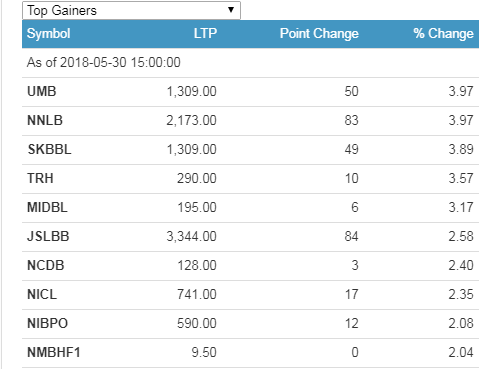Click the % Change column header

click(x=443, y=33)
